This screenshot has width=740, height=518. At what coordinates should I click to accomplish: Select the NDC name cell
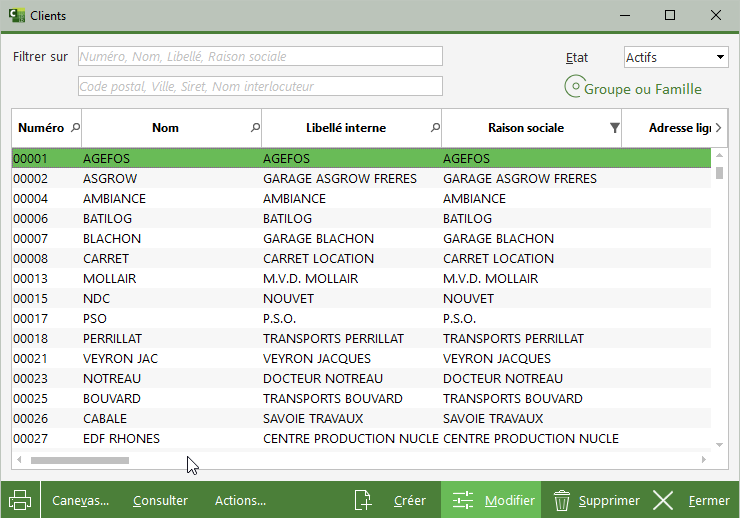coord(96,299)
